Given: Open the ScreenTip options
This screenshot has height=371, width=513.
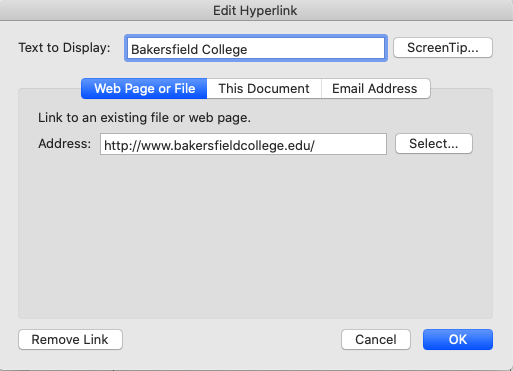Looking at the screenshot, I should click(443, 48).
